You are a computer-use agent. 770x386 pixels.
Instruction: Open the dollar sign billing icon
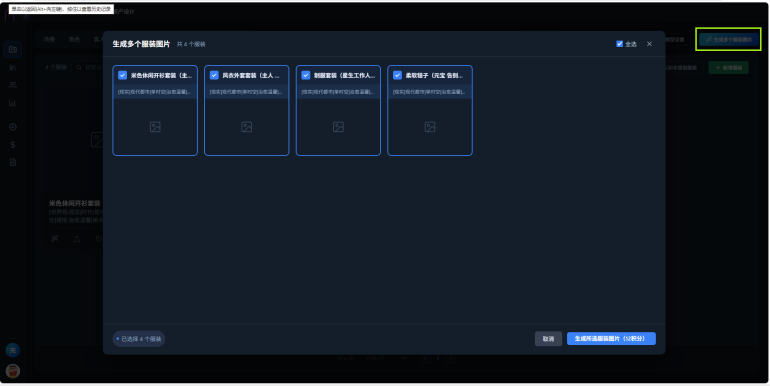coord(13,144)
